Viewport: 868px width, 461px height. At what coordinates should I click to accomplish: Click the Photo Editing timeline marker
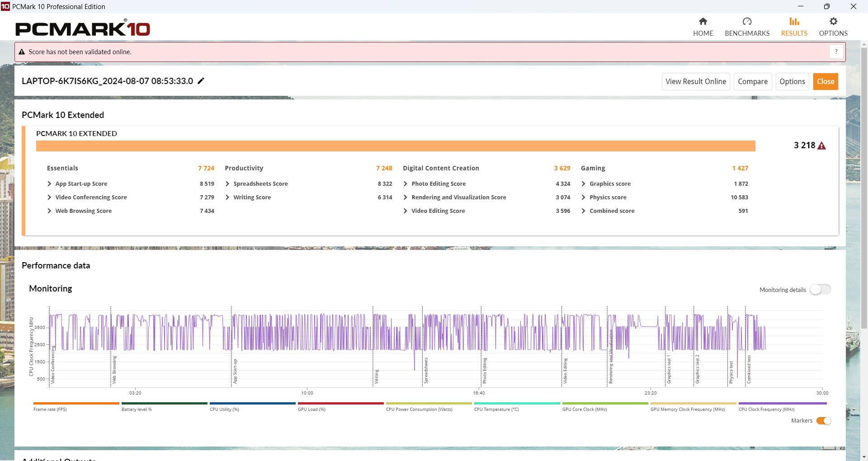(485, 370)
